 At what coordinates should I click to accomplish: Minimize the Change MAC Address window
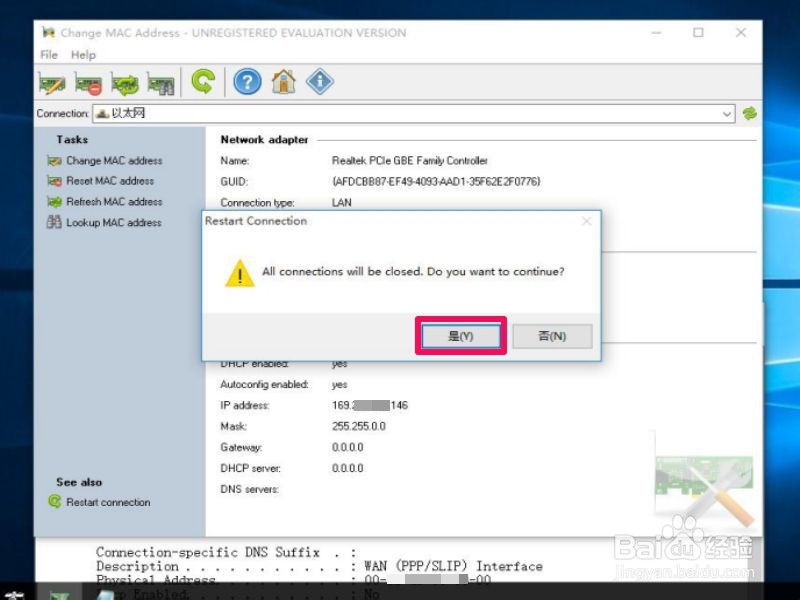tap(656, 33)
